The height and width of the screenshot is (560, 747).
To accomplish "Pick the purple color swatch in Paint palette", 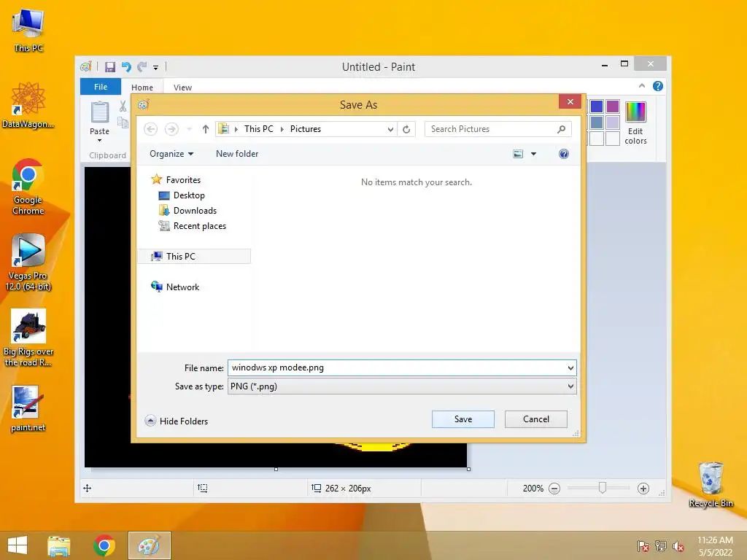I will pyautogui.click(x=613, y=106).
